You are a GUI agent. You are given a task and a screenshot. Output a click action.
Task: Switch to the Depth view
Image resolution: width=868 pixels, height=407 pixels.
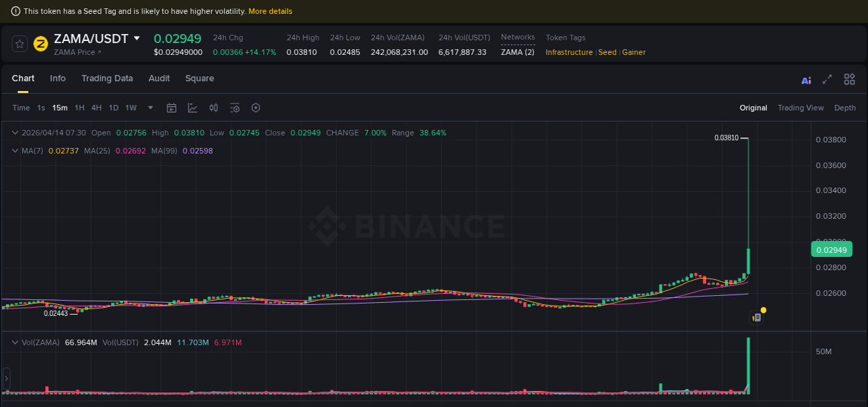coord(845,108)
